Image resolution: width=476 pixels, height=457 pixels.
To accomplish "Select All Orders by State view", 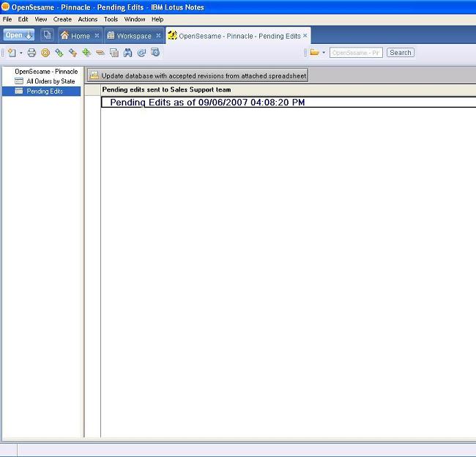I will pos(51,81).
